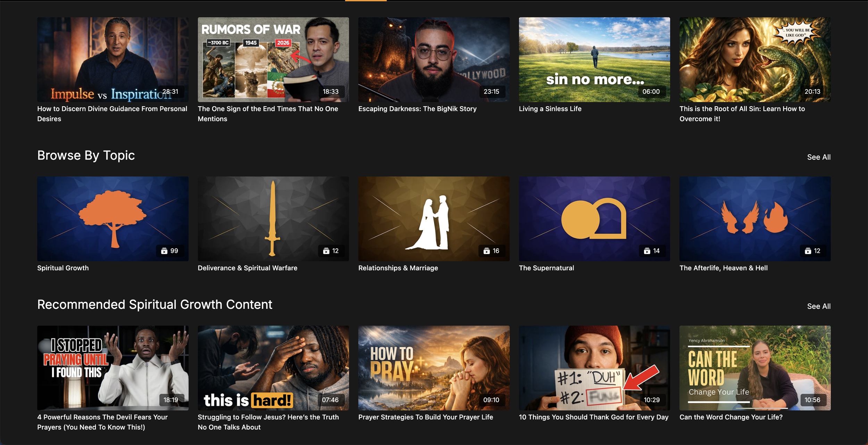Click the 16 videos count badge
Screen dimensions: 868x445
click(491, 251)
